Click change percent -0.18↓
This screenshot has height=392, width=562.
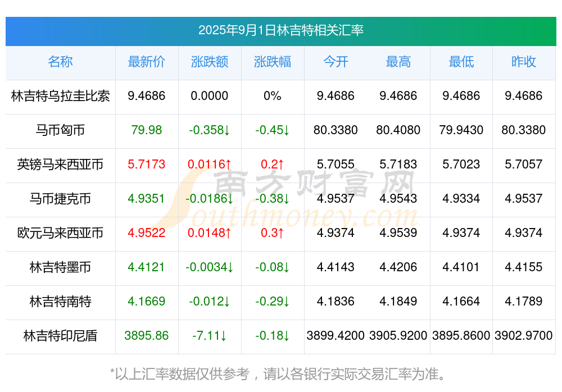pos(273,335)
